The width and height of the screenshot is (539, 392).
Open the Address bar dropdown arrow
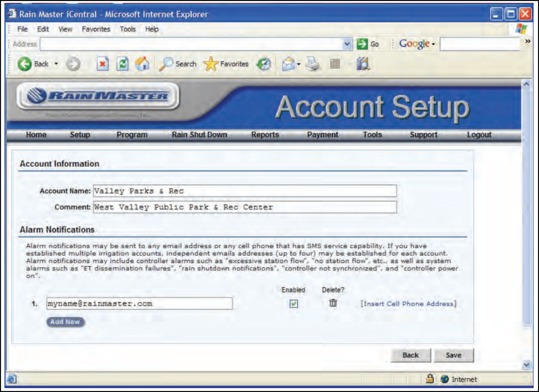point(347,44)
